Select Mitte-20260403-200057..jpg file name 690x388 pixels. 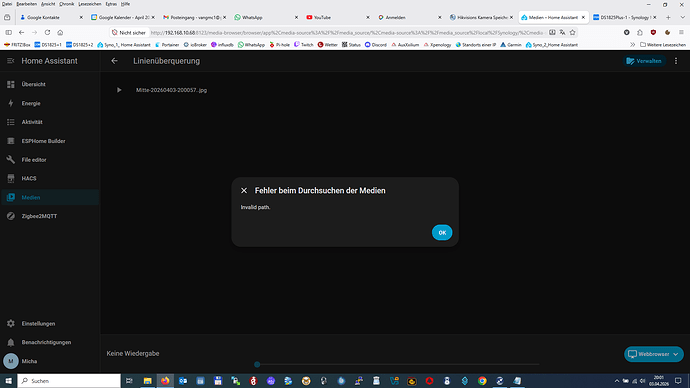click(x=171, y=90)
